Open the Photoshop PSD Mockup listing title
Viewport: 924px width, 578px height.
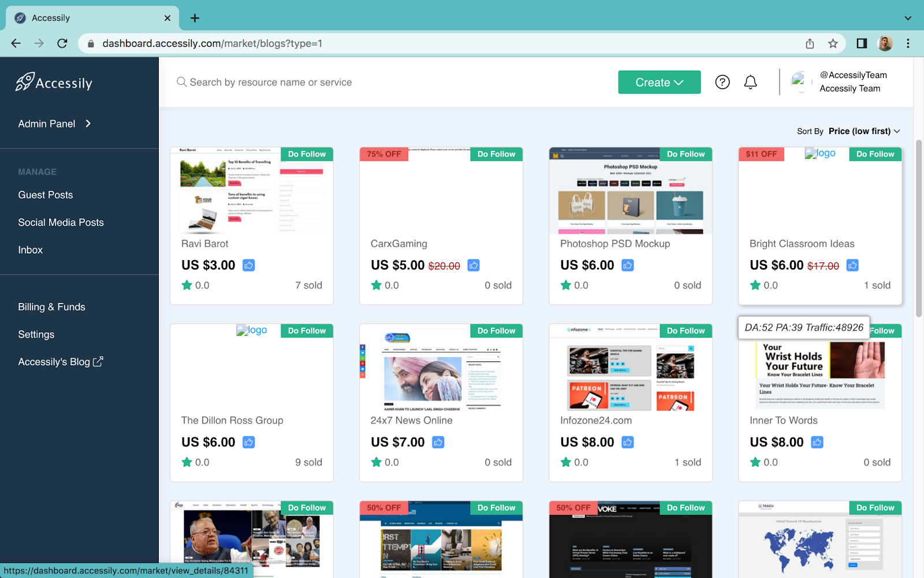(615, 244)
